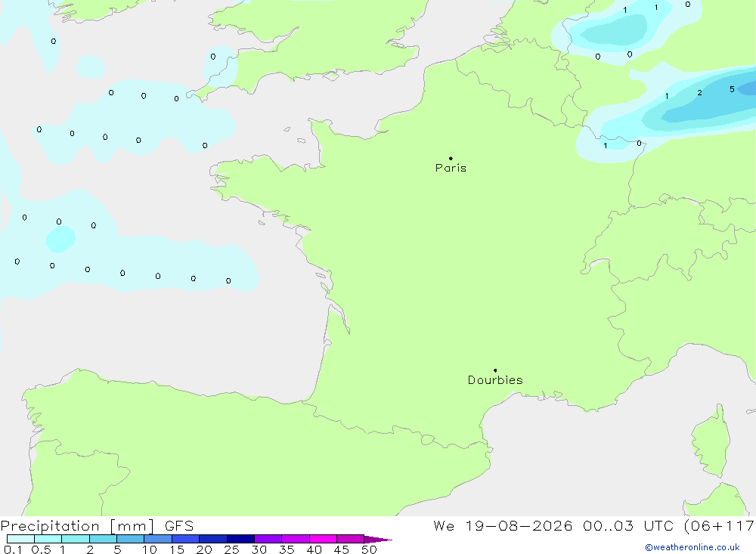Click the '10' legend scale label
The image size is (756, 554).
(x=150, y=549)
